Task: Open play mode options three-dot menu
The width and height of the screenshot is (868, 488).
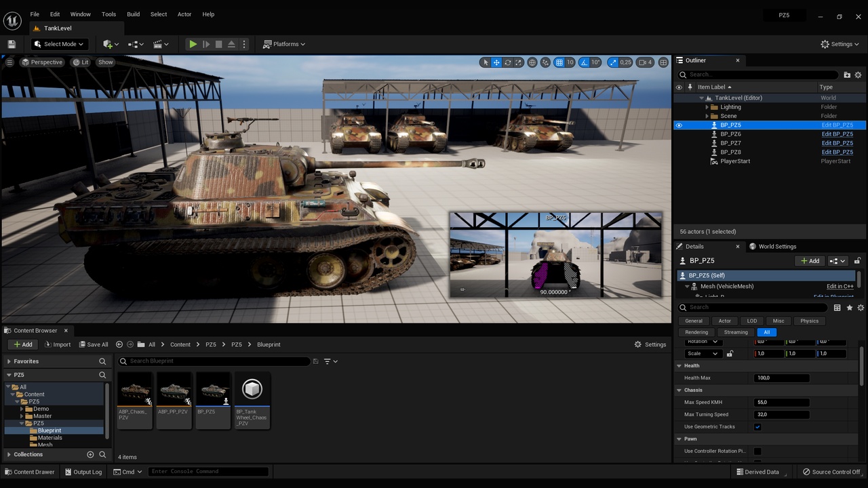Action: [244, 44]
